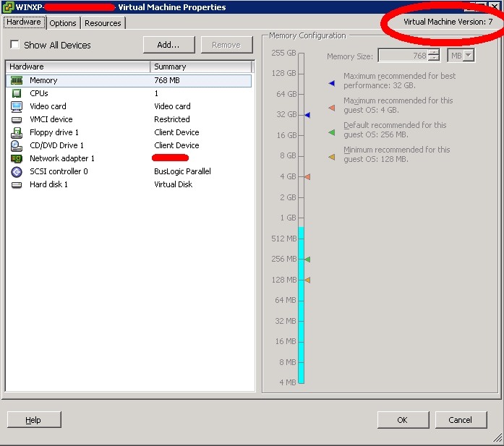504x446 pixels.
Task: Click the Video card monitor icon
Action: point(17,107)
